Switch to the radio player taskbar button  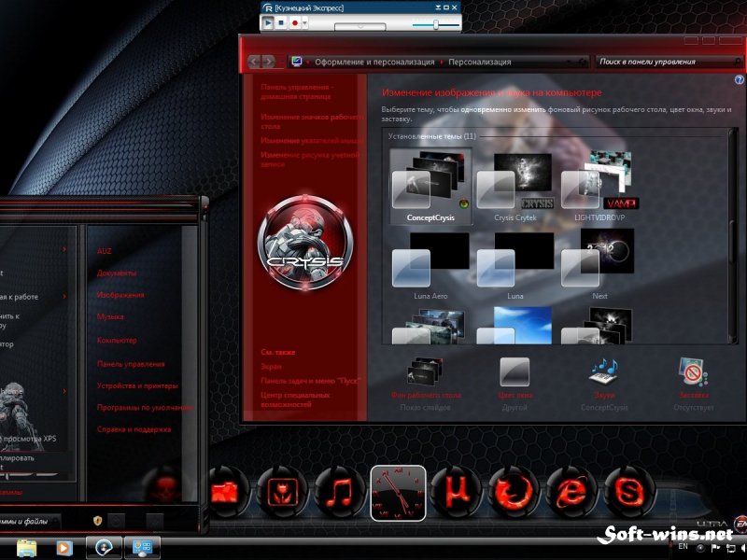click(x=105, y=548)
